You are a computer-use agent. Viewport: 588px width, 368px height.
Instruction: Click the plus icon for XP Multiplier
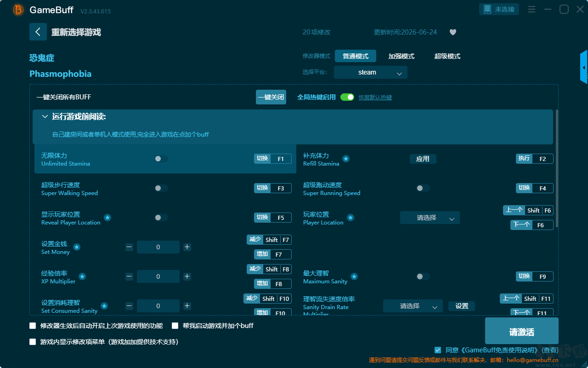(x=187, y=276)
